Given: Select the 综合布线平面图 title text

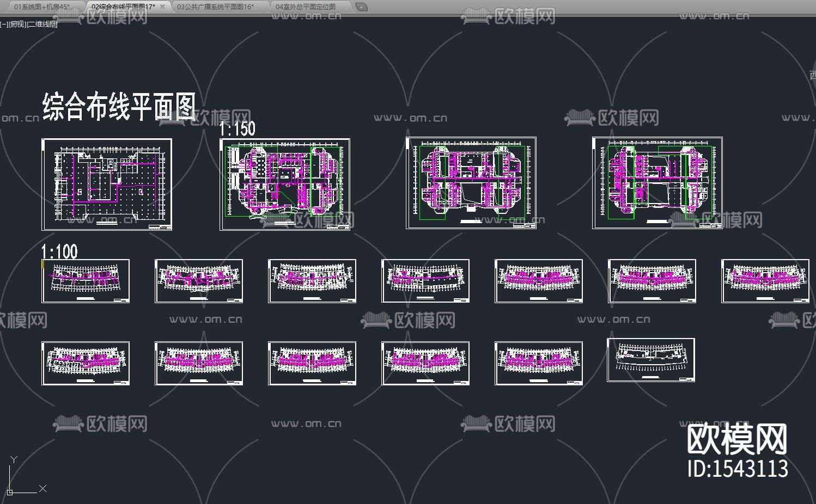Looking at the screenshot, I should (119, 106).
